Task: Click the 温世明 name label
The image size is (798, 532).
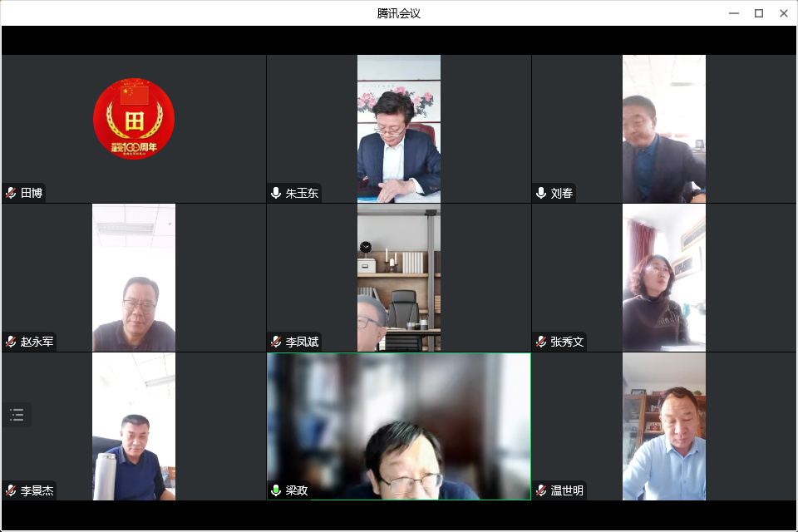Action: (x=567, y=490)
